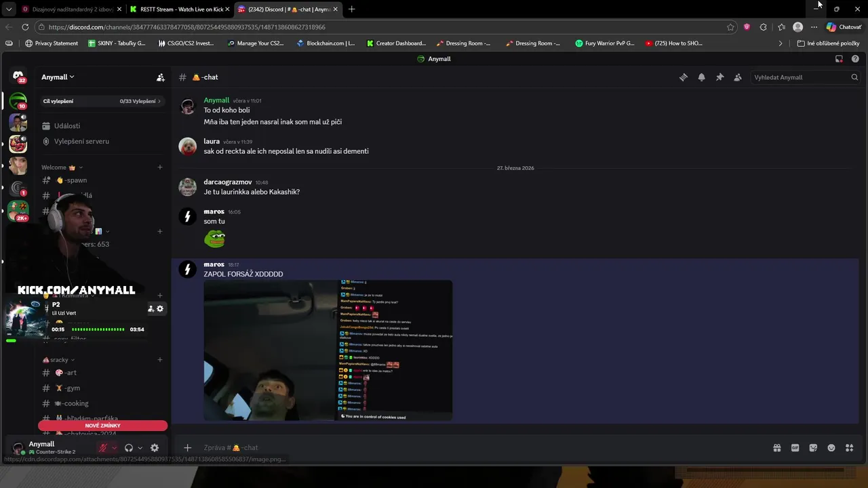Open browser tab list dropdown arrow
The image size is (868, 488).
pyautogui.click(x=8, y=9)
